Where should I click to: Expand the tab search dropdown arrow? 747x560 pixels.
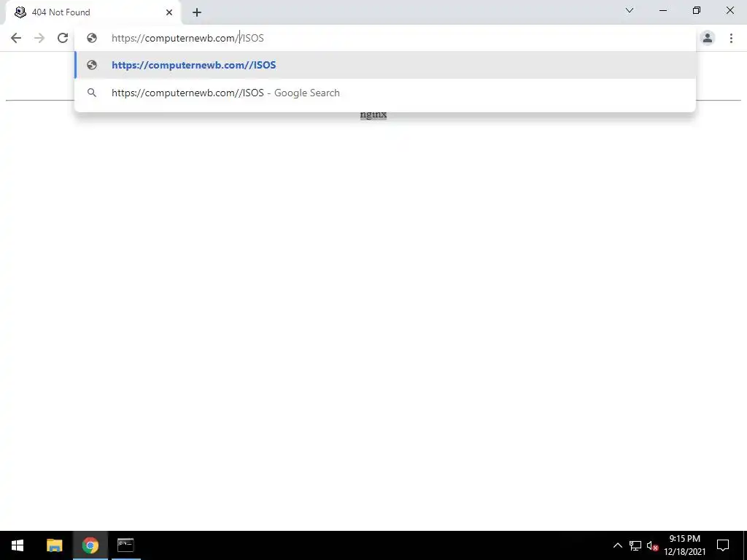630,10
